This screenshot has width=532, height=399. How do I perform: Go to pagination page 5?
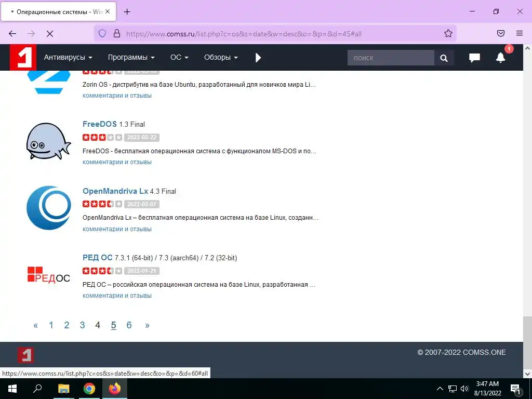[113, 325]
